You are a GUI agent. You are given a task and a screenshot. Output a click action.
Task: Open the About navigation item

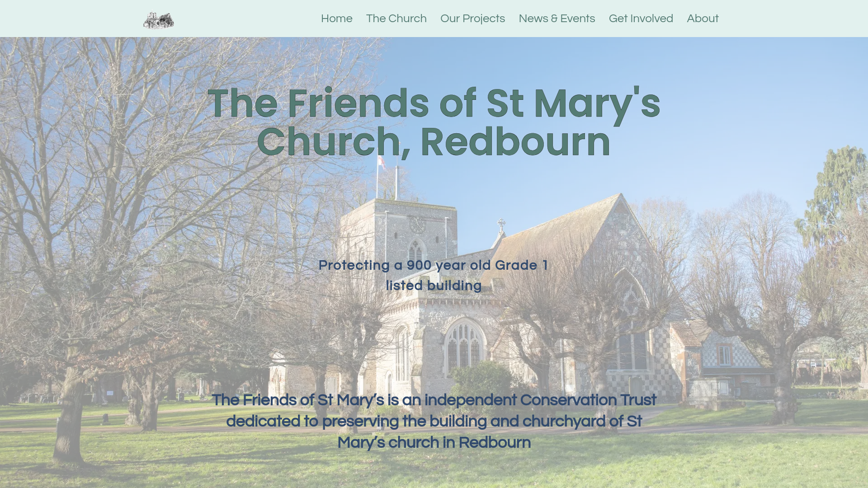click(703, 19)
